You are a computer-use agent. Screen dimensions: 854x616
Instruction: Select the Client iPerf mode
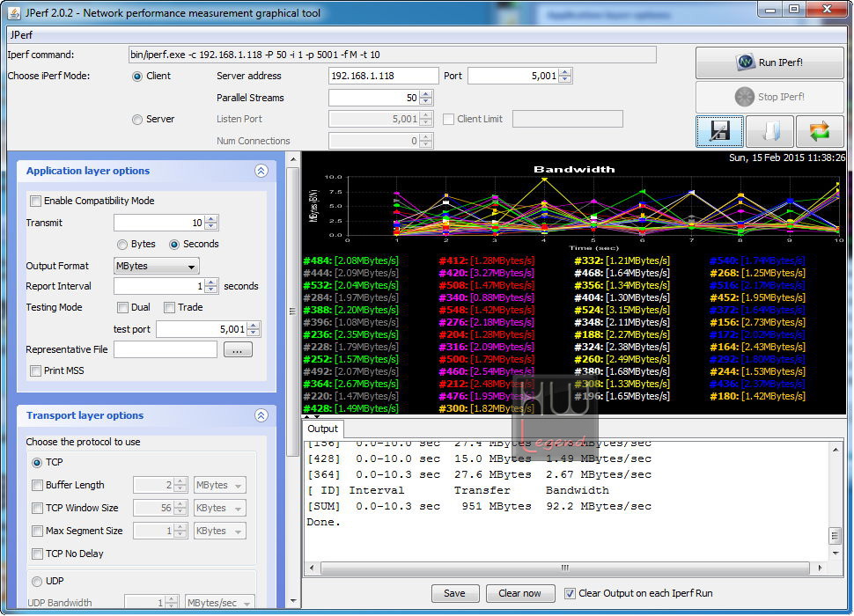pyautogui.click(x=137, y=77)
